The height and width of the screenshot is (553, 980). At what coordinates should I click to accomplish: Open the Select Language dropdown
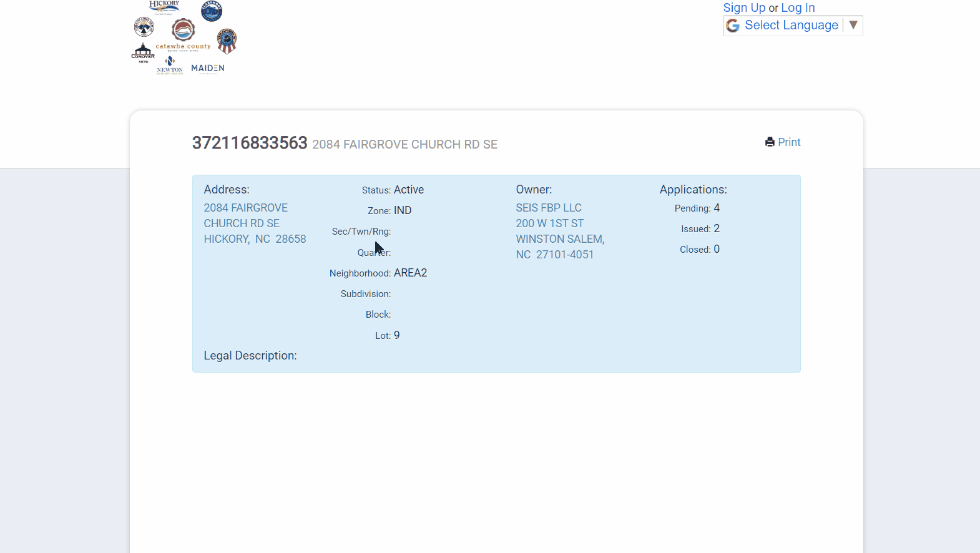[791, 26]
